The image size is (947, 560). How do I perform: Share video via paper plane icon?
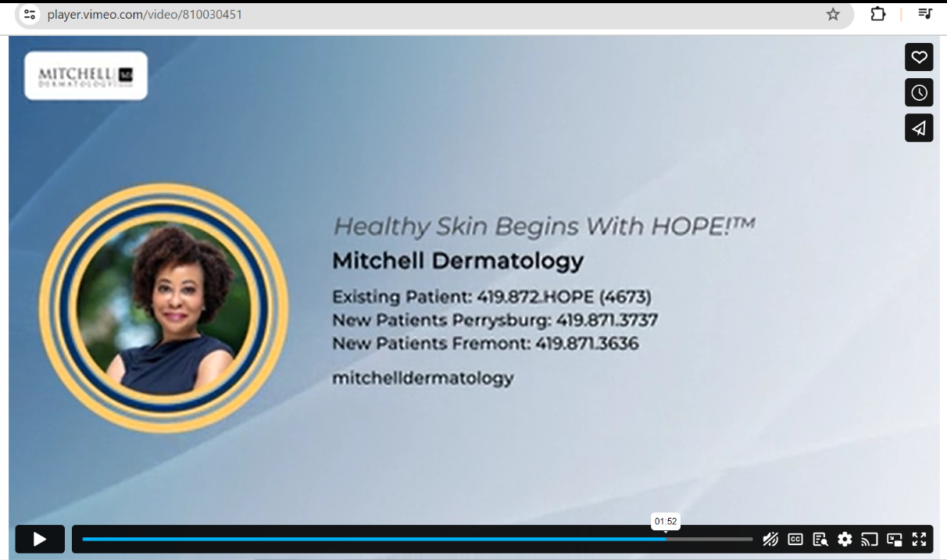919,128
